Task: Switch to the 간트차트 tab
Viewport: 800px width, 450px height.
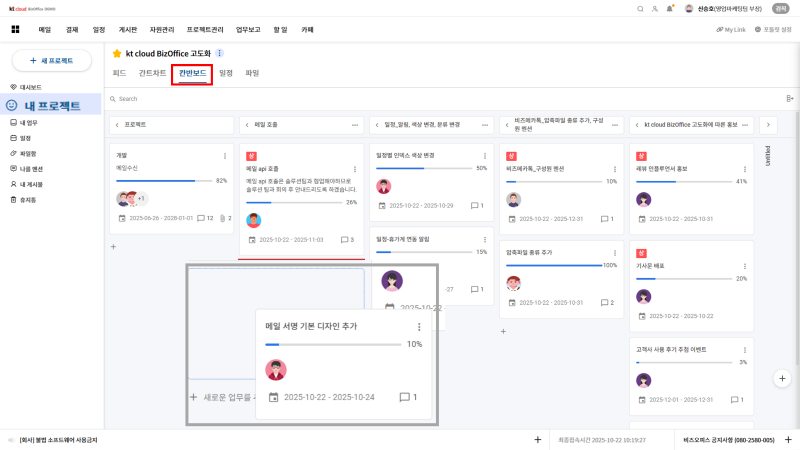Action: coord(152,73)
